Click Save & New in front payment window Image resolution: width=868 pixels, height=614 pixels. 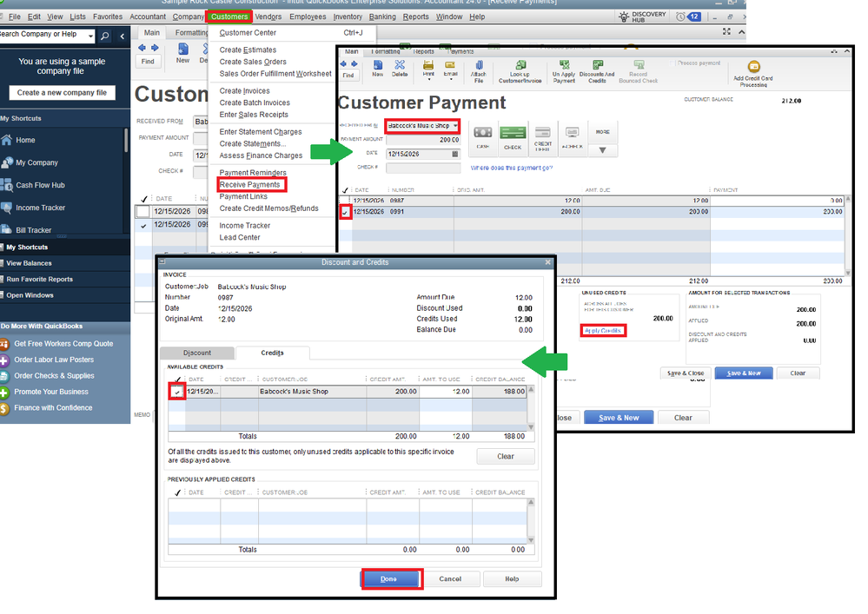[x=744, y=373]
